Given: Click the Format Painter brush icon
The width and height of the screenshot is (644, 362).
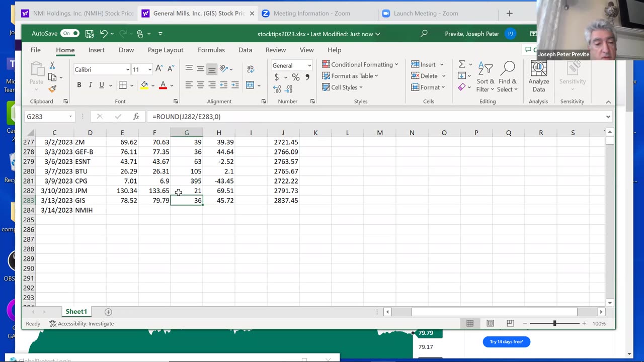Looking at the screenshot, I should click(x=52, y=88).
